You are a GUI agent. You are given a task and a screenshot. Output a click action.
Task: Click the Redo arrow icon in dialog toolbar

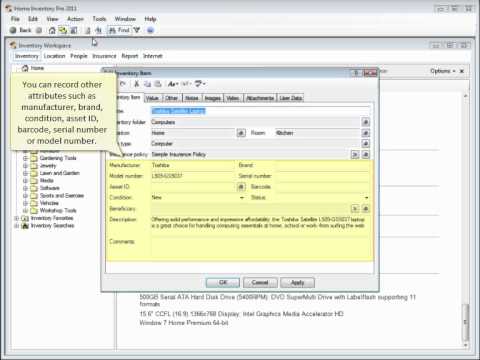tap(123, 84)
